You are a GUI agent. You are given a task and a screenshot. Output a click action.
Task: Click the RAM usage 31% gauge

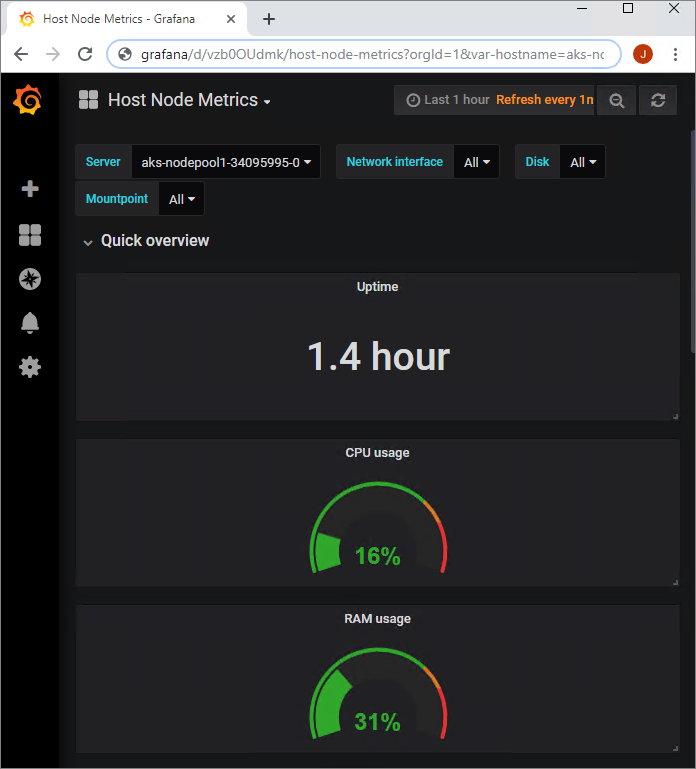(x=378, y=694)
